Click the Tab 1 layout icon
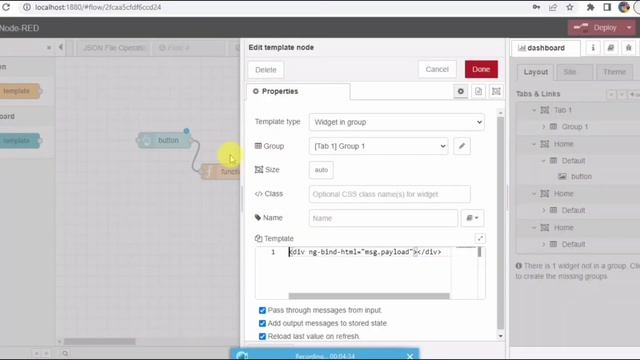640x360 pixels. [x=545, y=110]
